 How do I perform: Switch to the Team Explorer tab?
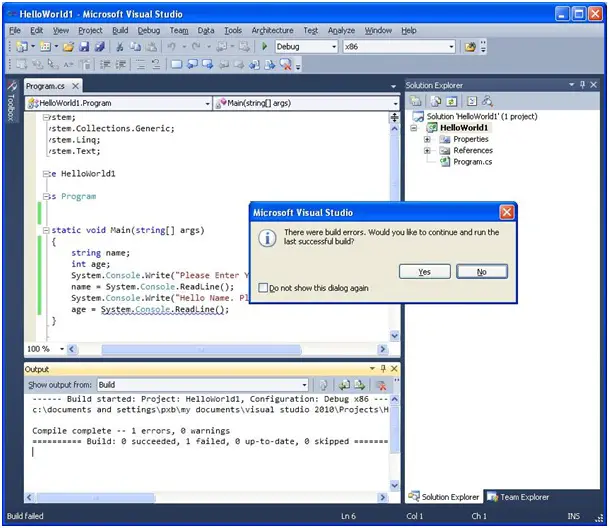(x=519, y=497)
